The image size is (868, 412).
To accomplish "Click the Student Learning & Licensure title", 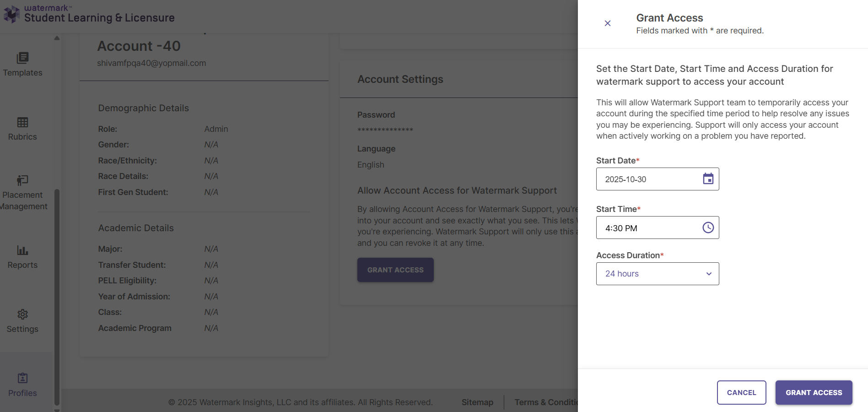I will pyautogui.click(x=99, y=18).
